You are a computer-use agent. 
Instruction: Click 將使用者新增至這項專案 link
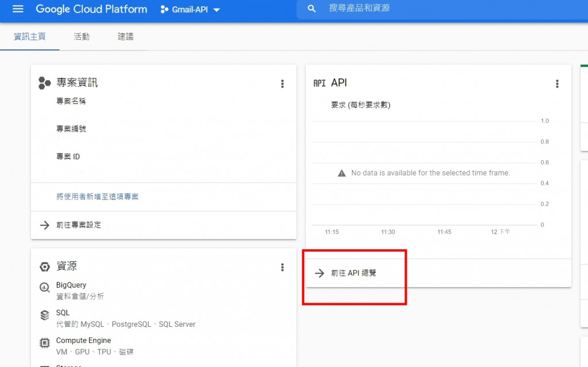click(x=98, y=196)
